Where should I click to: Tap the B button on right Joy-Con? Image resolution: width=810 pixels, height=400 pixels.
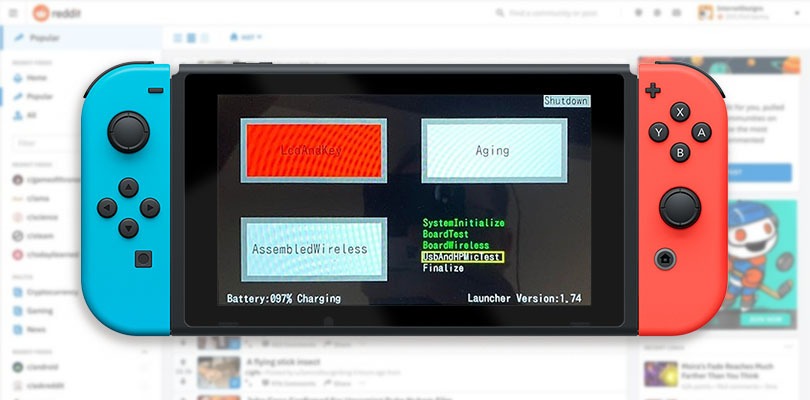click(x=680, y=152)
